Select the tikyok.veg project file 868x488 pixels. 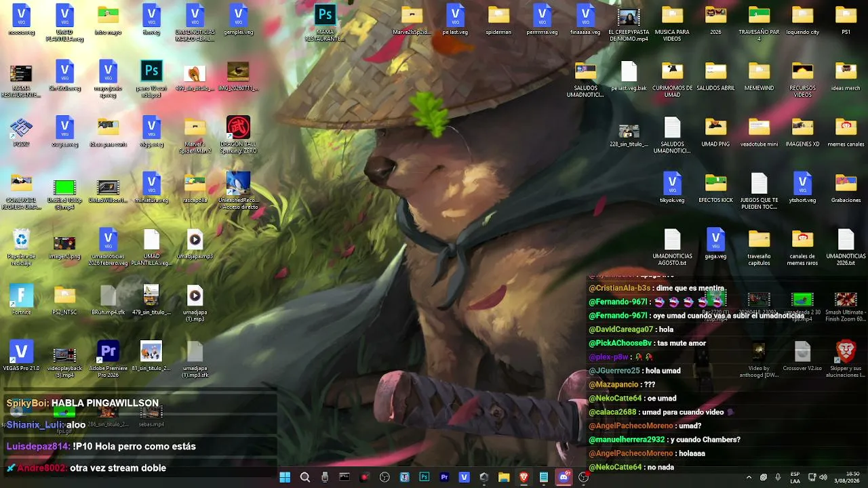672,187
